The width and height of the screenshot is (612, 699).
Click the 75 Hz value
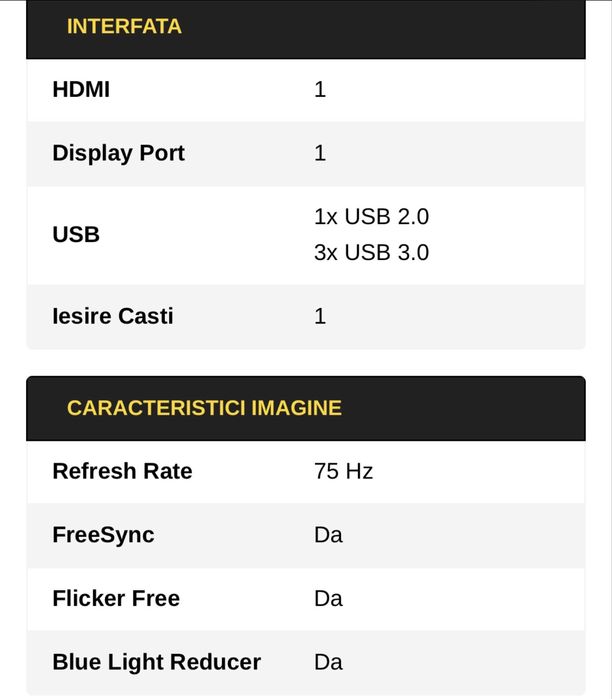click(343, 472)
